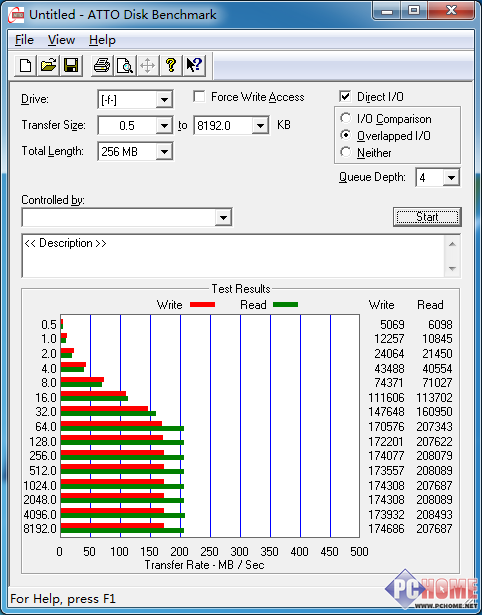Click read value 207343 in results
Image resolution: width=482 pixels, height=615 pixels.
click(x=435, y=426)
